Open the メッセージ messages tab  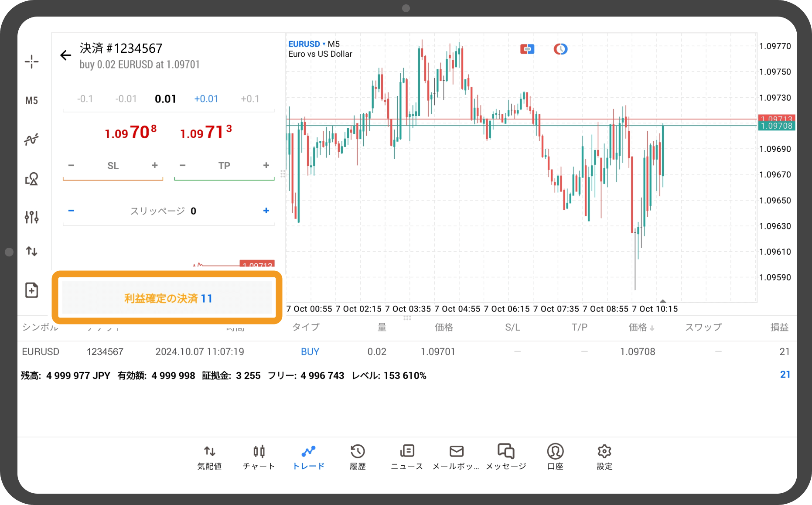click(x=506, y=457)
